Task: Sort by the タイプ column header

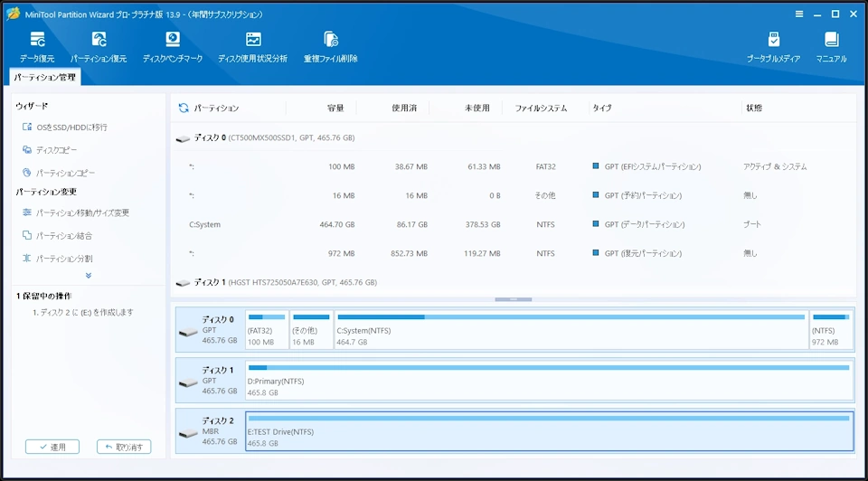Action: 602,108
